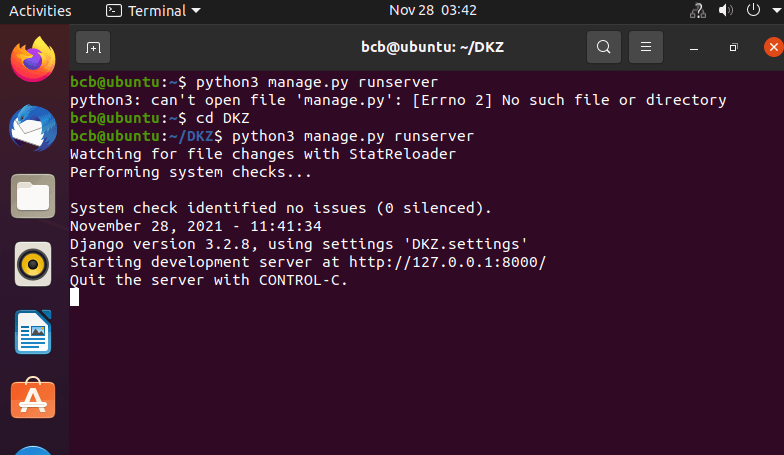The height and width of the screenshot is (455, 784).
Task: Open the terminal hamburger menu
Action: tap(646, 47)
